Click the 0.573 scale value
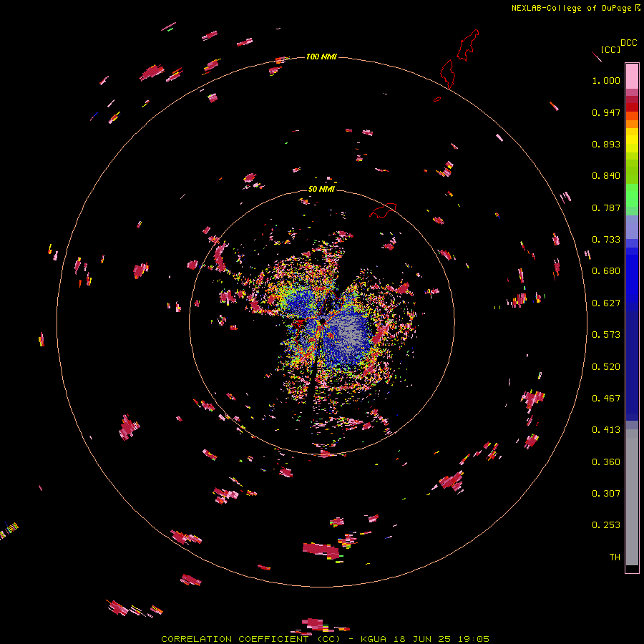 coord(606,335)
